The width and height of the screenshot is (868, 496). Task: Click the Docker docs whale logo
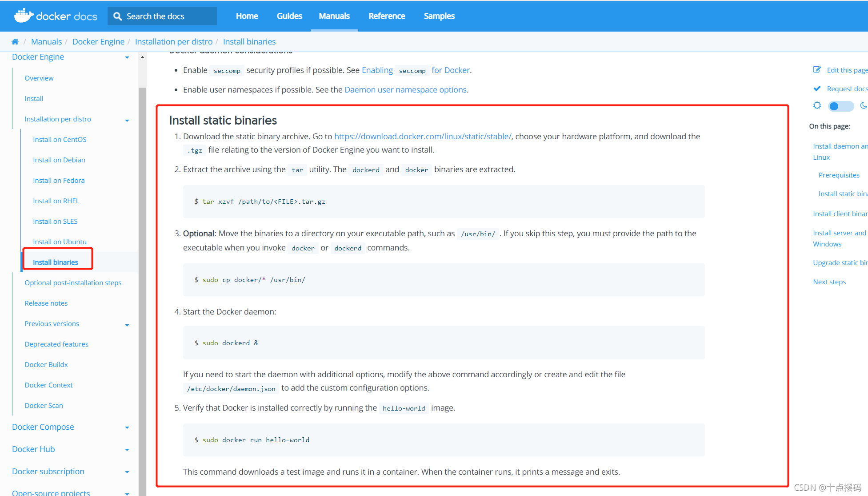coord(24,16)
